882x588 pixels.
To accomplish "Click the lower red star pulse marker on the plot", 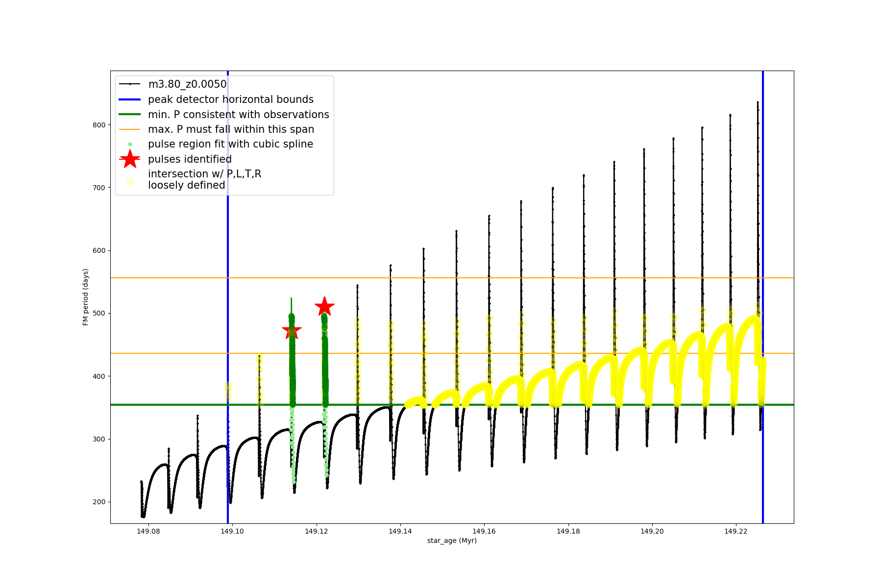I will (292, 331).
